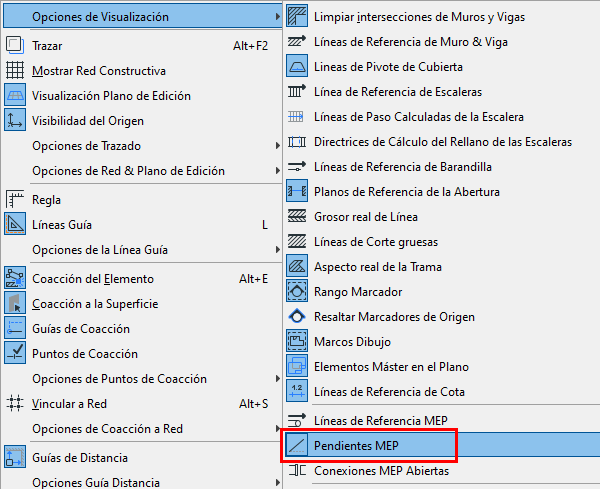Choose Rango Marcador label
The image size is (600, 489).
click(x=358, y=292)
